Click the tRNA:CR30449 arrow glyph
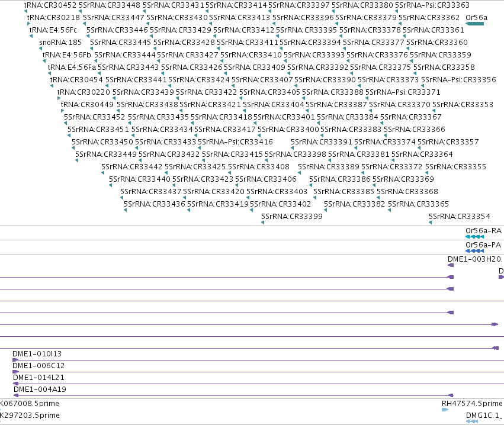The width and height of the screenshot is (504, 425). coord(62,111)
